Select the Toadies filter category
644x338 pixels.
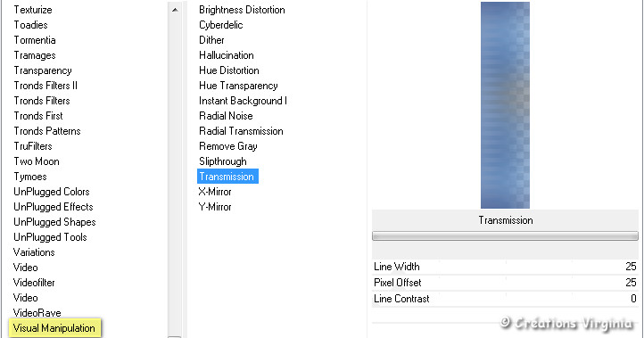31,25
